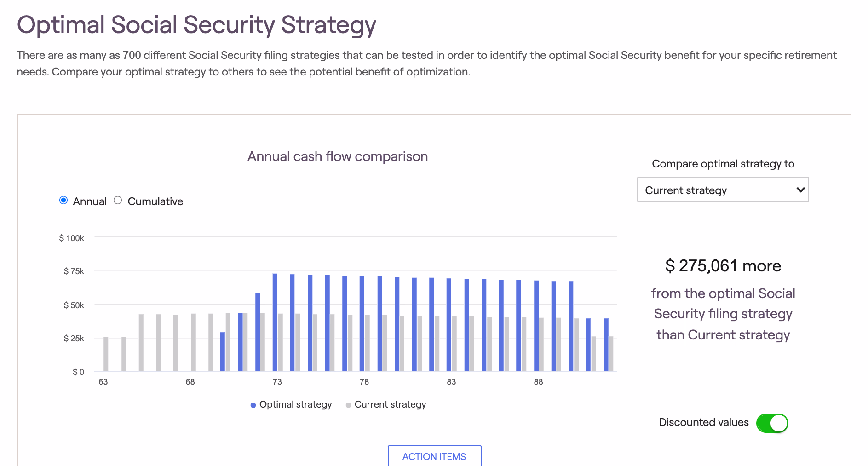
Task: Click the Compare optimal strategy to label
Action: point(723,164)
